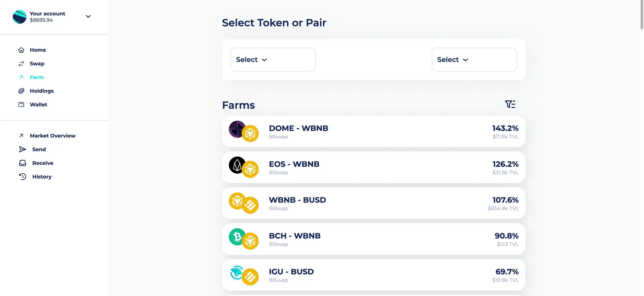The image size is (644, 296).
Task: Click the Receive inbox icon
Action: tap(22, 163)
